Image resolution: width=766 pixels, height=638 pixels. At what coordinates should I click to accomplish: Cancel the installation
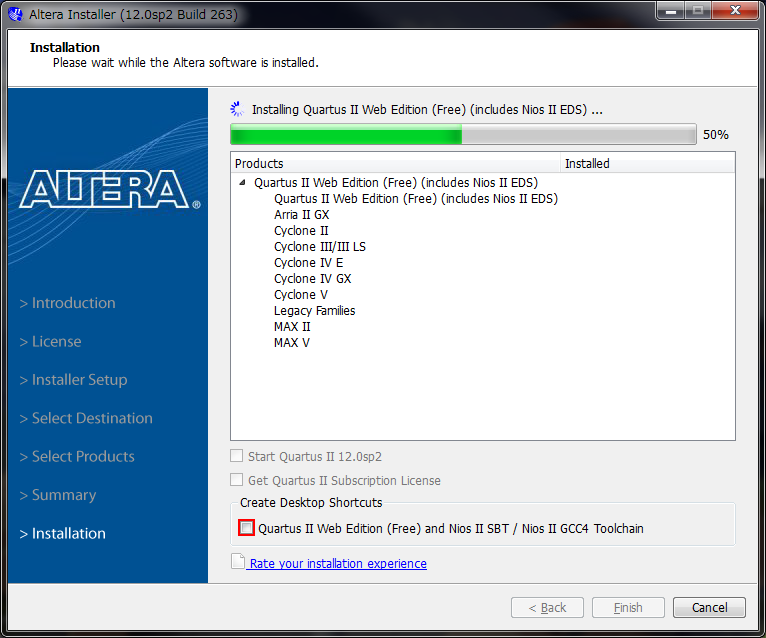click(x=709, y=607)
